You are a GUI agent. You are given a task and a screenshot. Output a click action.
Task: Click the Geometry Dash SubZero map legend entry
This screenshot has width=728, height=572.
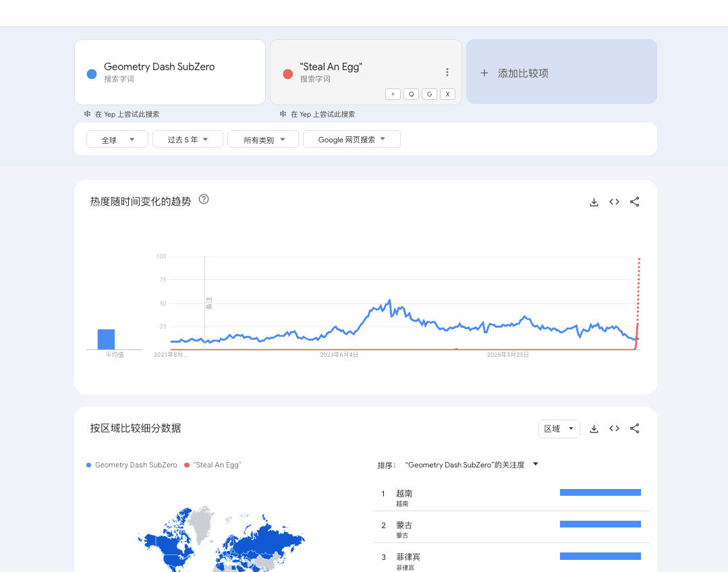132,465
